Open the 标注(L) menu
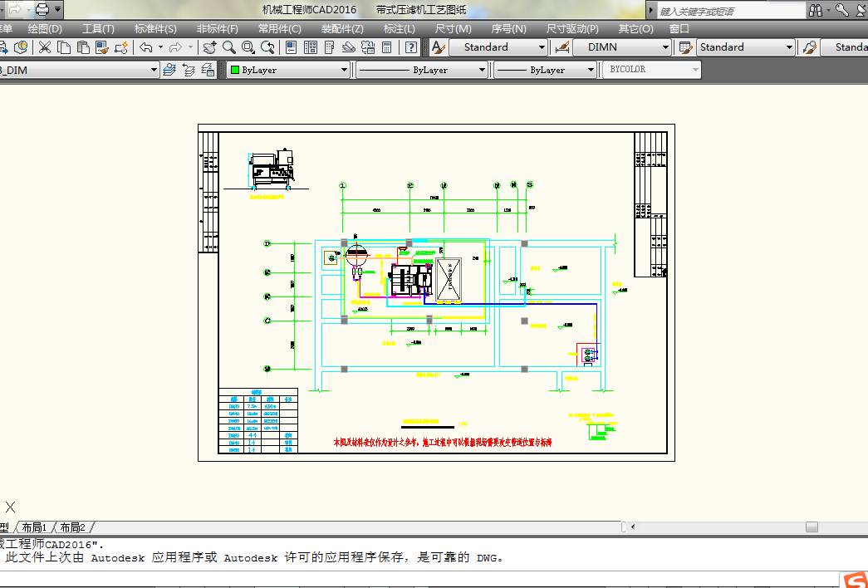 [x=400, y=29]
